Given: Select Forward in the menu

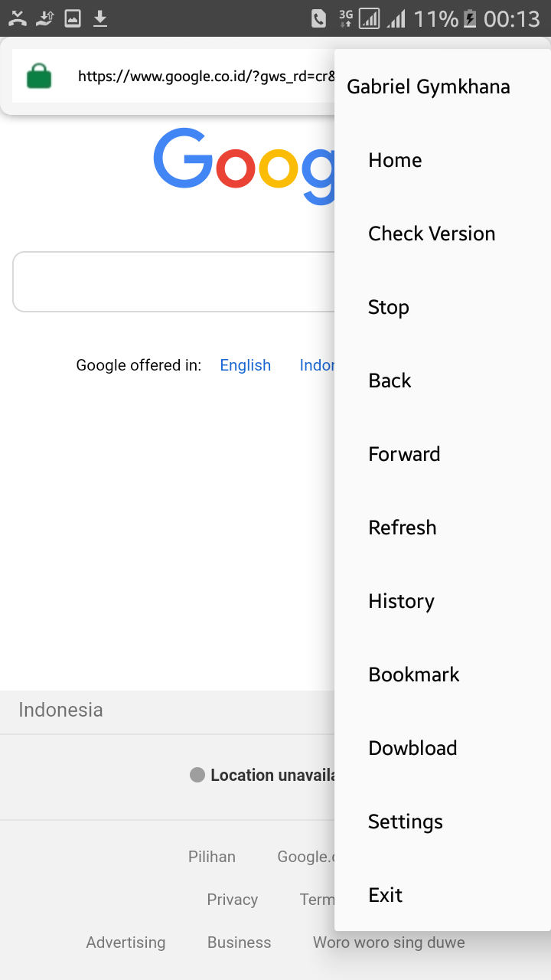Looking at the screenshot, I should pyautogui.click(x=404, y=454).
